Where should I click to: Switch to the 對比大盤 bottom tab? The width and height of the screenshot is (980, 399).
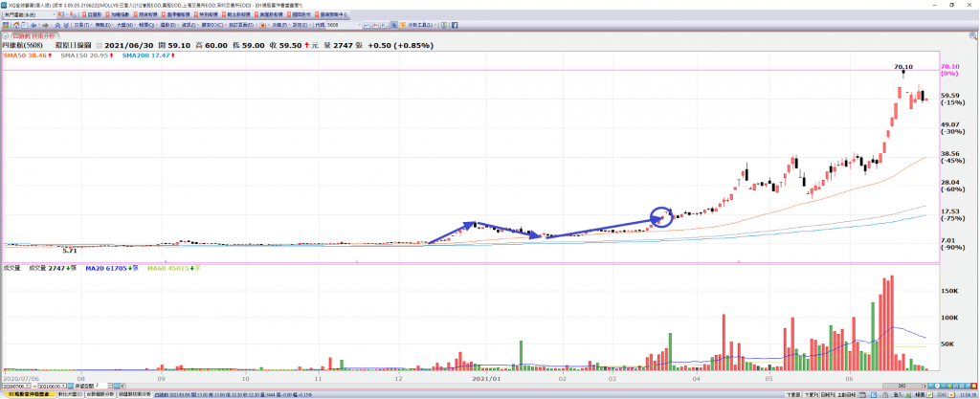tap(70, 394)
